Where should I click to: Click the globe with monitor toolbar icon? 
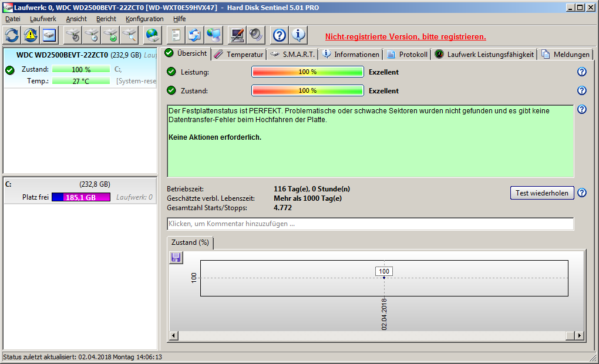214,35
